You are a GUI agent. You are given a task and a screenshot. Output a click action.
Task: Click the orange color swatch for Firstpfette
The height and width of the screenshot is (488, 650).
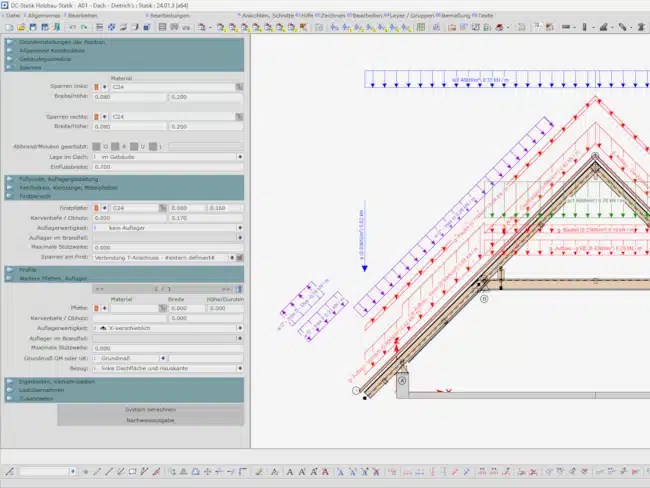[x=96, y=208]
